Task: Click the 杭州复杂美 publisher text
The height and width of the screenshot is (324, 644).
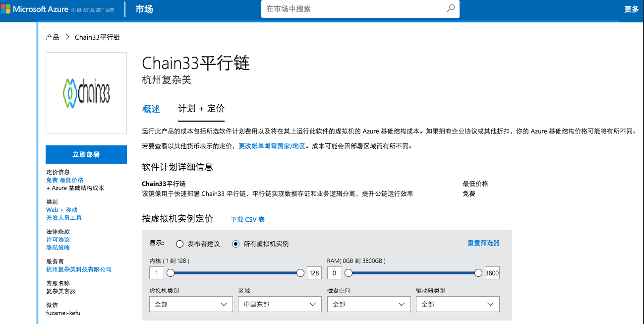Action: 167,80
